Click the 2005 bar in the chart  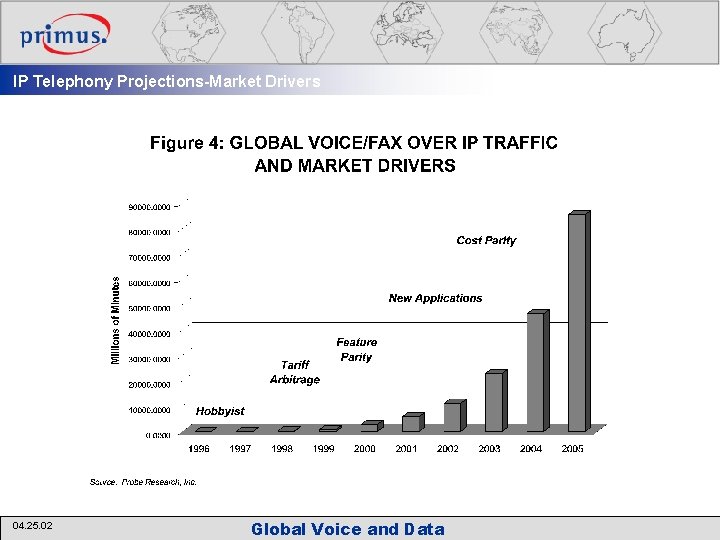(x=579, y=321)
